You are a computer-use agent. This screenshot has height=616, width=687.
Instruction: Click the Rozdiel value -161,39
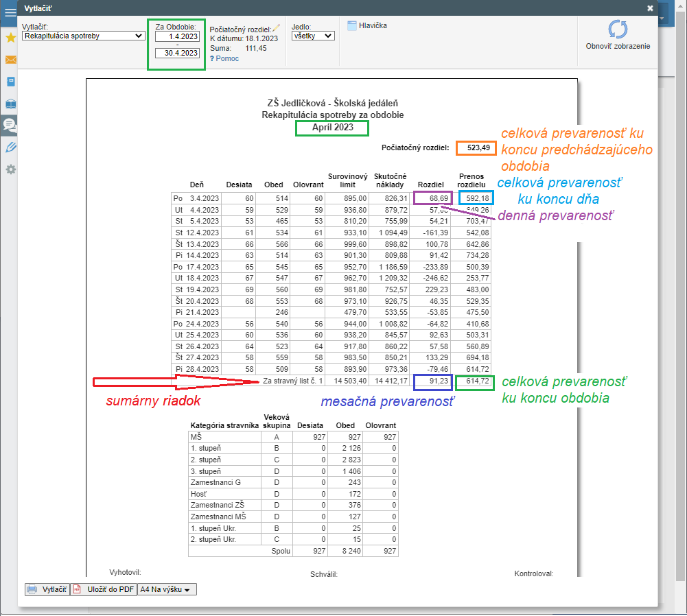[x=436, y=233]
